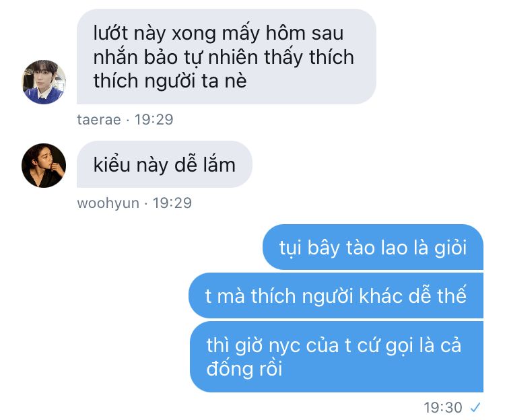Click the word "kiểu" in woohyun's message
The image size is (505, 420).
pos(112,165)
